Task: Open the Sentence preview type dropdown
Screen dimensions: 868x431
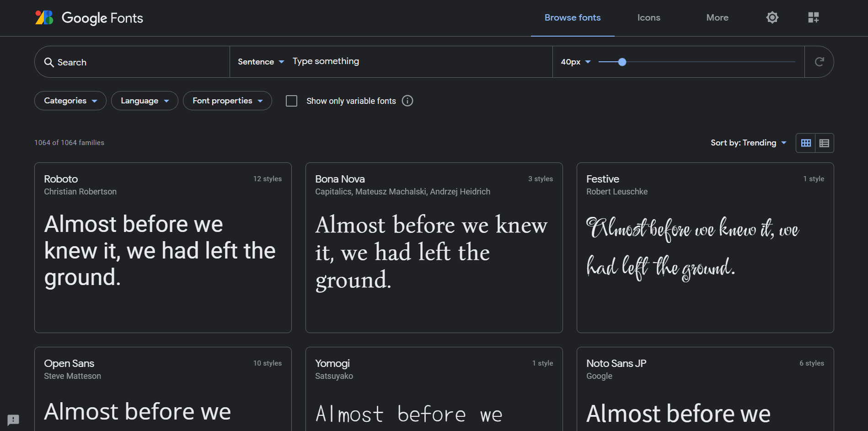Action: 261,62
